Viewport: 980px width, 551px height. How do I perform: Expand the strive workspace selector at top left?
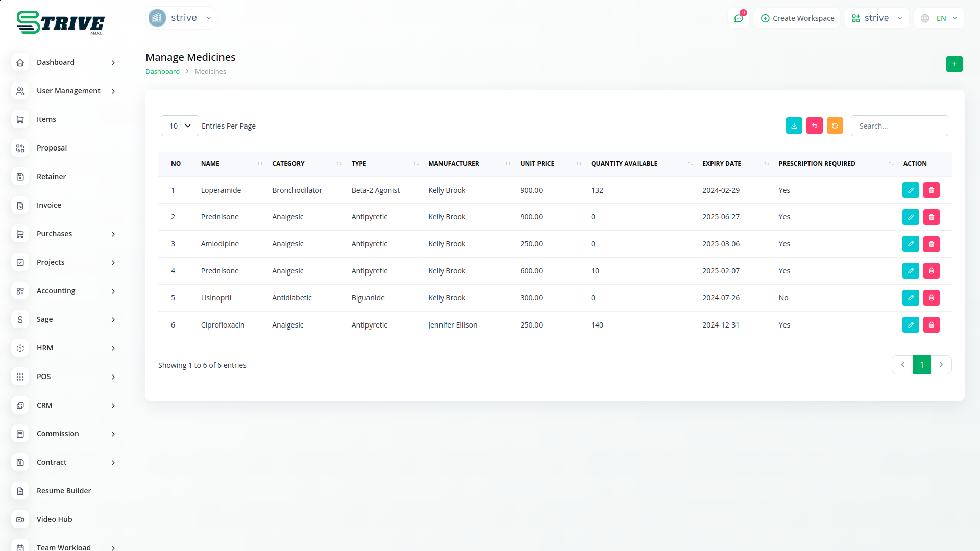click(181, 18)
